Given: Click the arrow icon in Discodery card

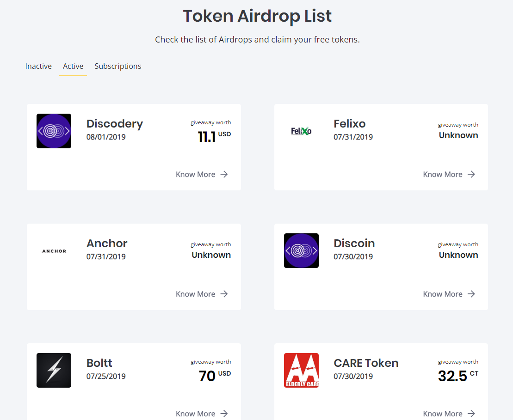Looking at the screenshot, I should [224, 174].
